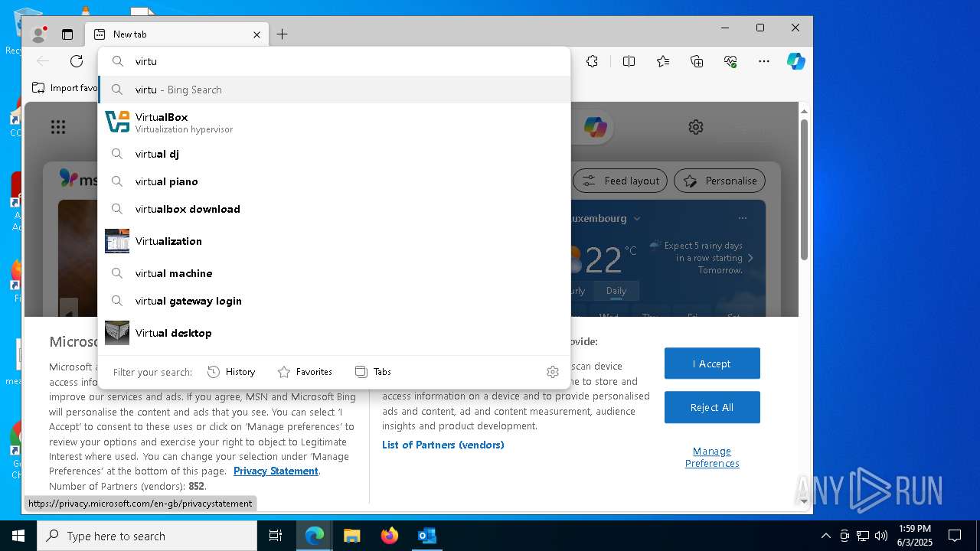Open notification center icon
Viewport: 980px width, 551px height.
point(955,536)
